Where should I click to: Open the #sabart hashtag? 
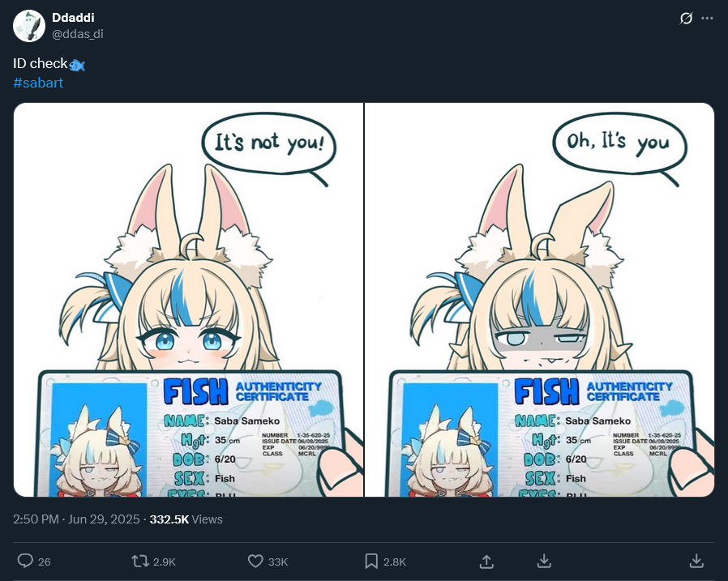click(x=38, y=83)
